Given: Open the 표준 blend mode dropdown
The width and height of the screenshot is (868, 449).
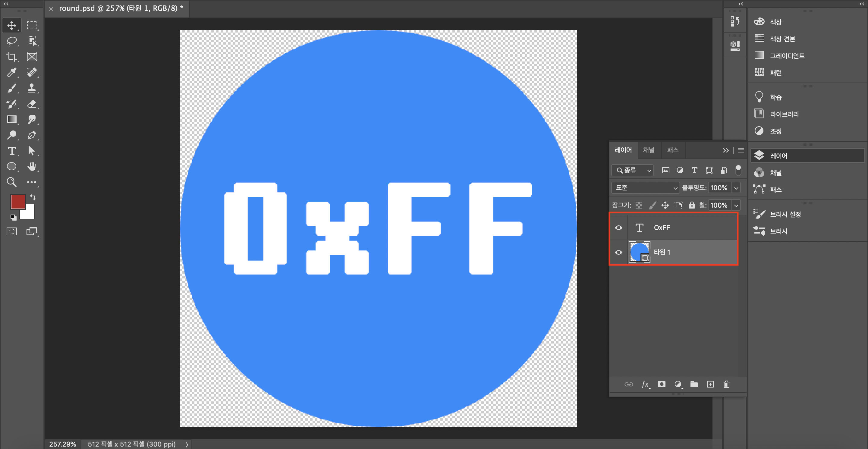Looking at the screenshot, I should (x=645, y=188).
